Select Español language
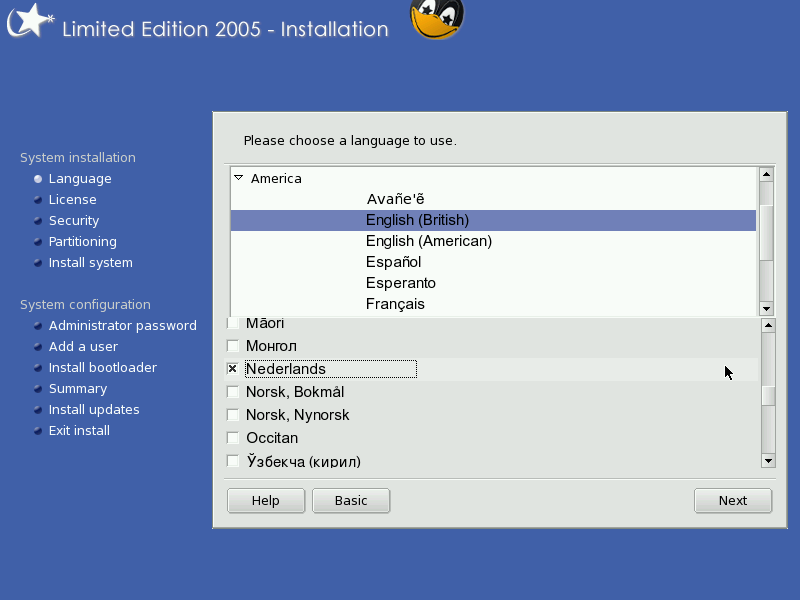Image resolution: width=800 pixels, height=600 pixels. click(x=493, y=262)
